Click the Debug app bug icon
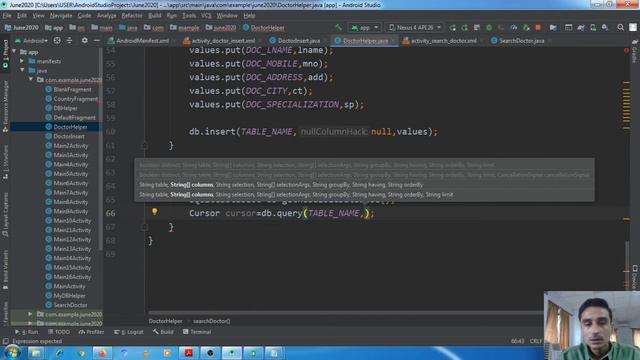 [x=489, y=27]
